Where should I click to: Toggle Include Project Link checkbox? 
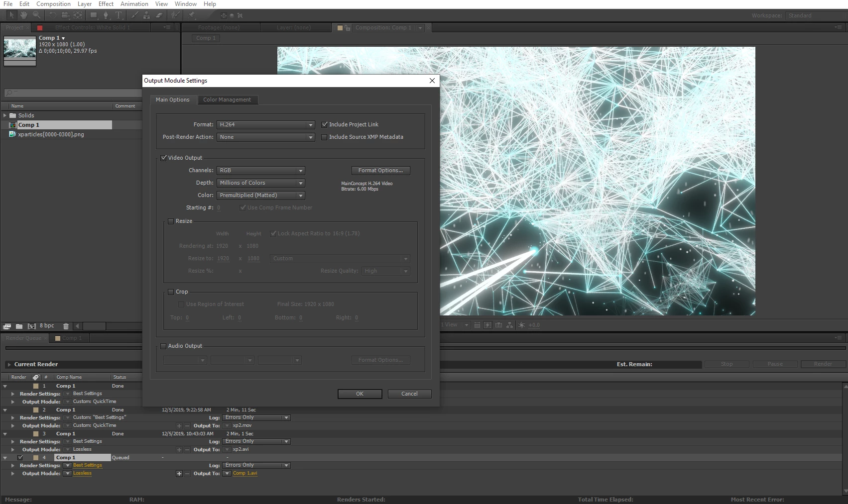(325, 124)
